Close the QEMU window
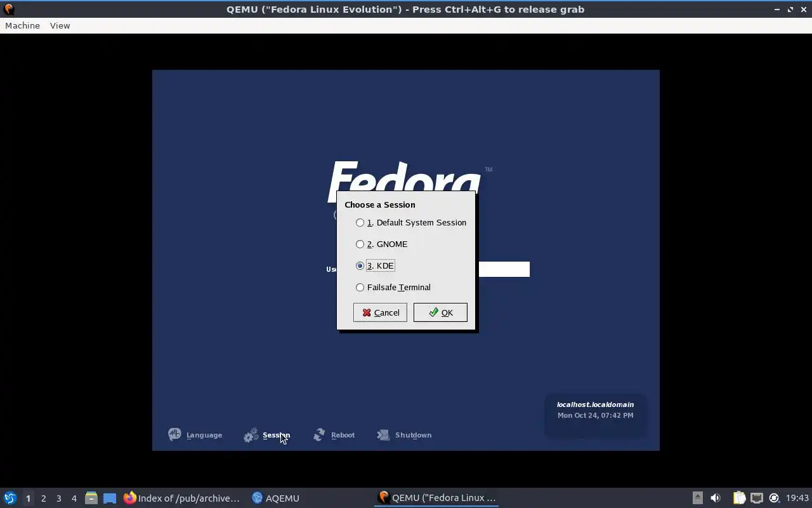This screenshot has height=508, width=812. [803, 10]
